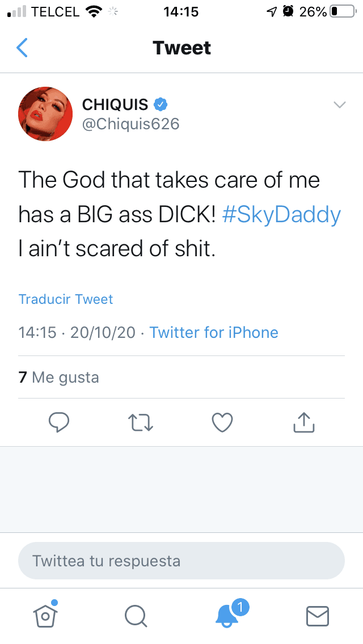Like the tweet with the heart icon
Viewport: 363px width, 644px height.
222,422
